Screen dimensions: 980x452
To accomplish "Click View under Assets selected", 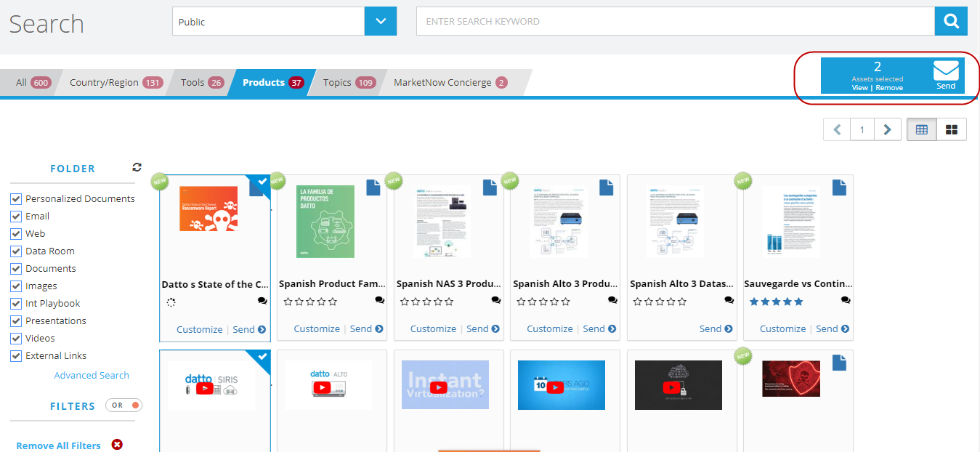I will (x=860, y=88).
